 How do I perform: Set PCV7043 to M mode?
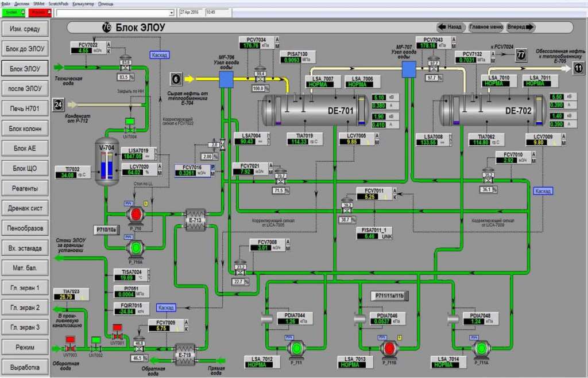(454, 46)
